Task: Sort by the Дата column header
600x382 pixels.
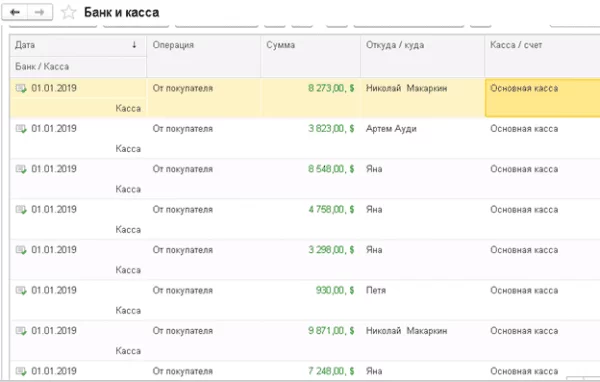Action: tap(78, 46)
